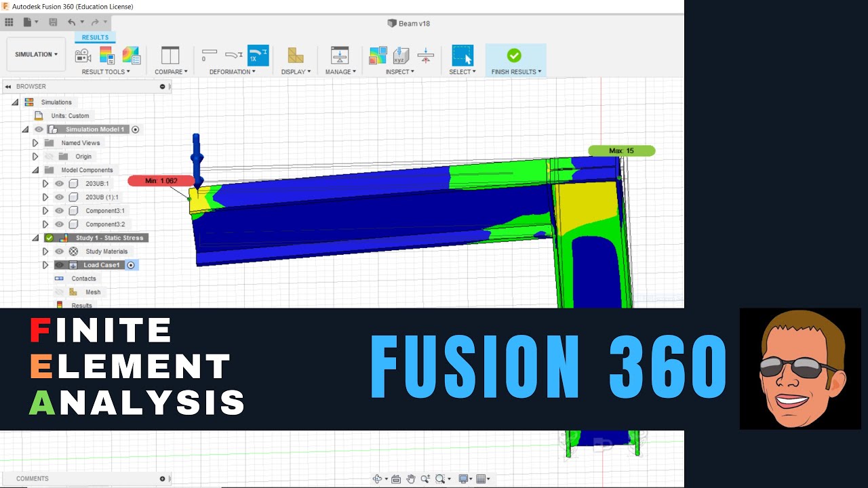This screenshot has width=868, height=488.
Task: Open the legend options result tool
Action: click(107, 56)
